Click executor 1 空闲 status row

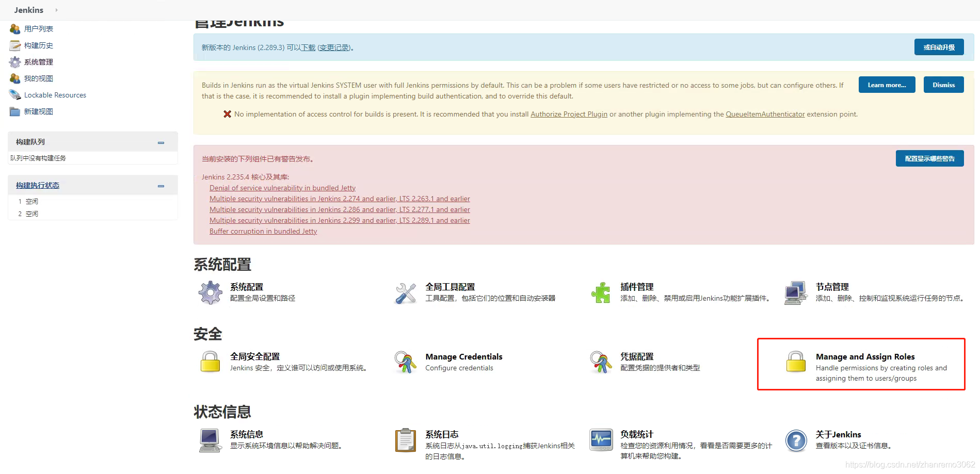pos(93,201)
